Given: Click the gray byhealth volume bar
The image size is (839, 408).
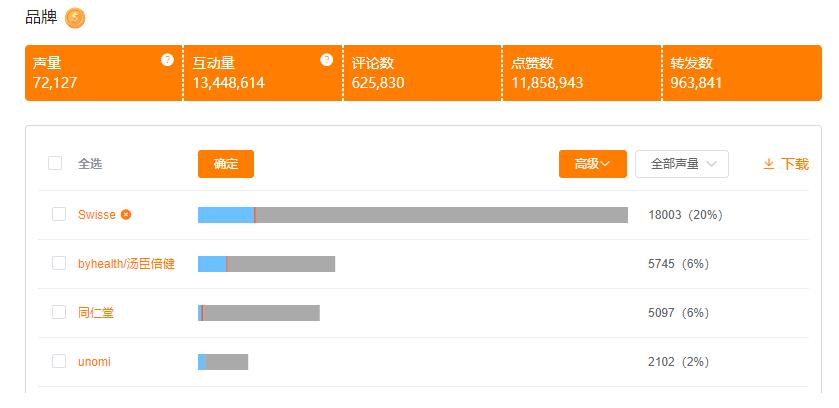Looking at the screenshot, I should tap(281, 264).
